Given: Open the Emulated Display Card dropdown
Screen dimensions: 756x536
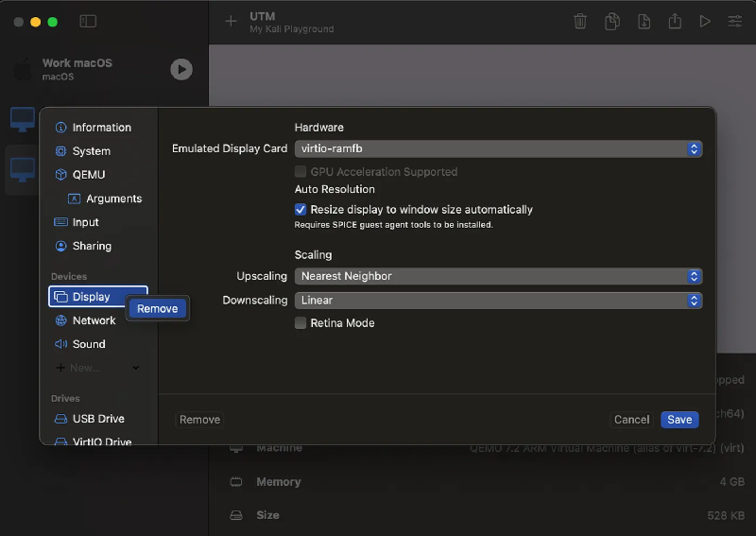Looking at the screenshot, I should coord(498,148).
